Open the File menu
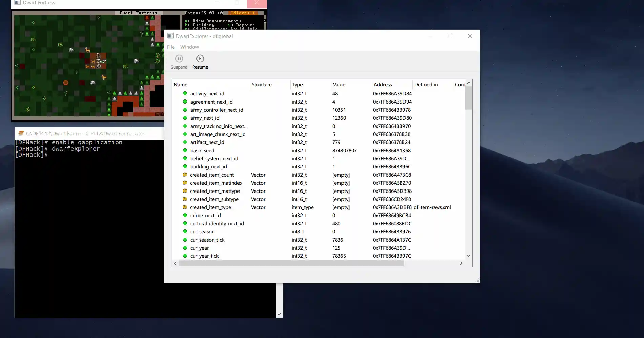The image size is (644, 338). click(171, 47)
